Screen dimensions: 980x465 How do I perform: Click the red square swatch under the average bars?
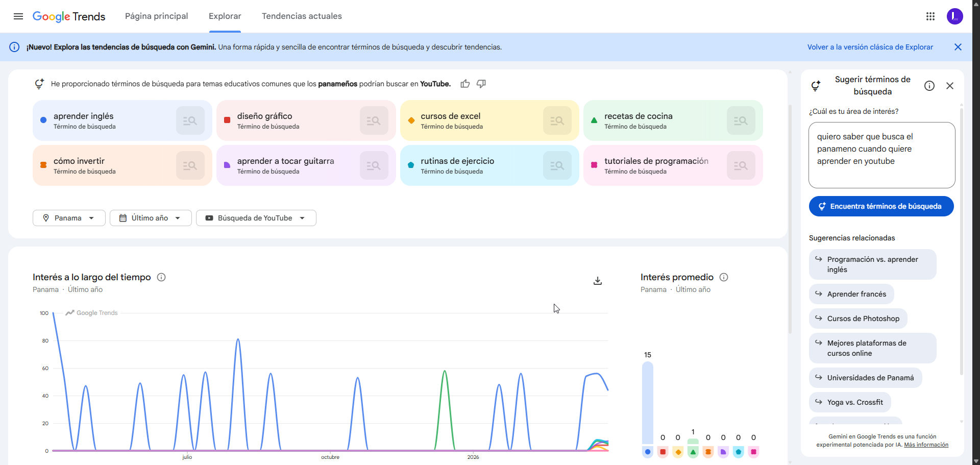pyautogui.click(x=663, y=452)
